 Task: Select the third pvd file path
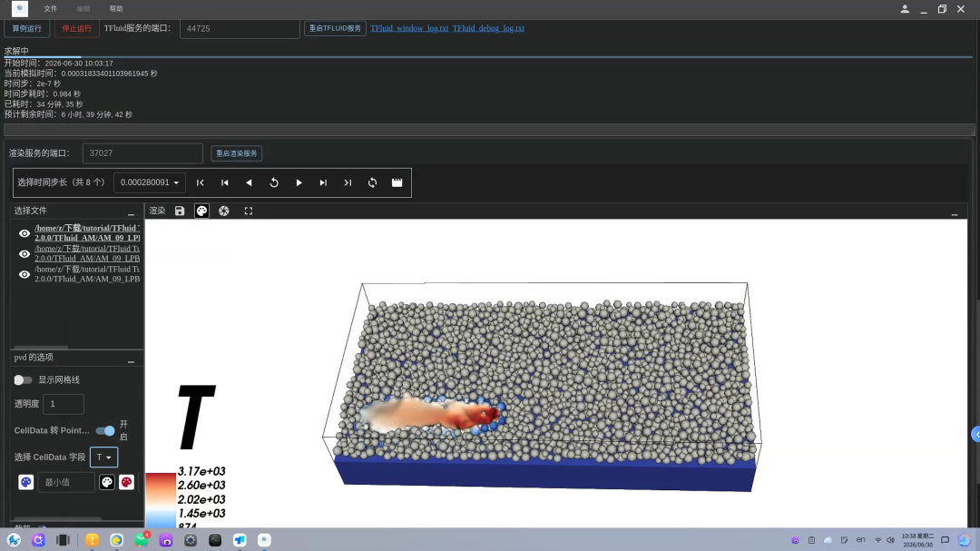[x=87, y=274]
